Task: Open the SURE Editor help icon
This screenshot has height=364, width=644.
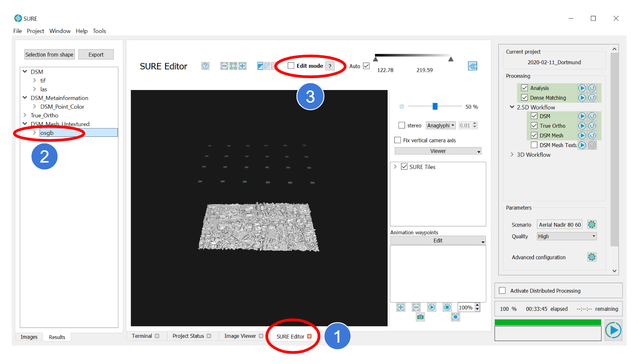Action: pyautogui.click(x=205, y=66)
